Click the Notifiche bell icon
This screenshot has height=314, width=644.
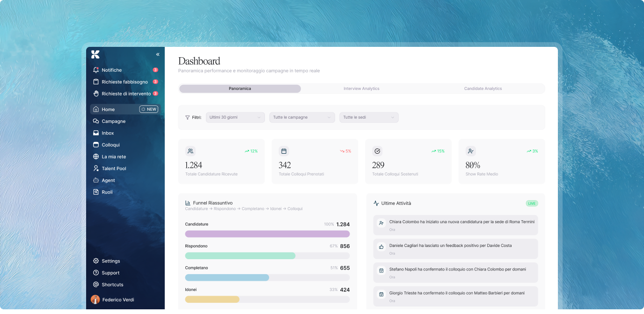coord(96,70)
